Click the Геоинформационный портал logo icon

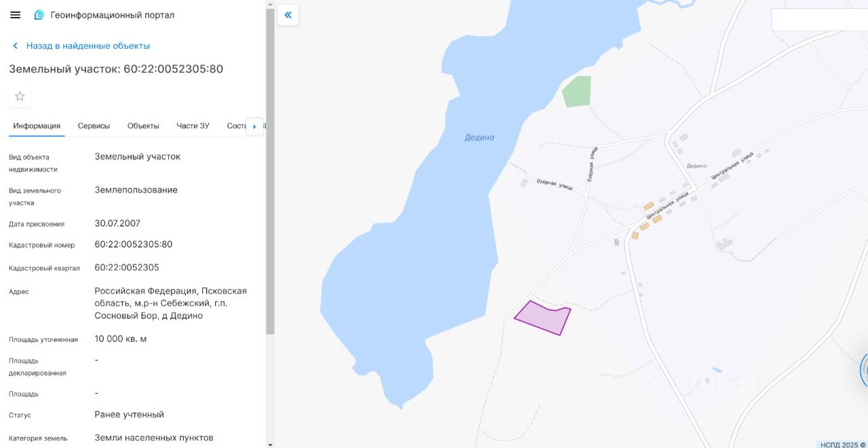click(x=39, y=15)
